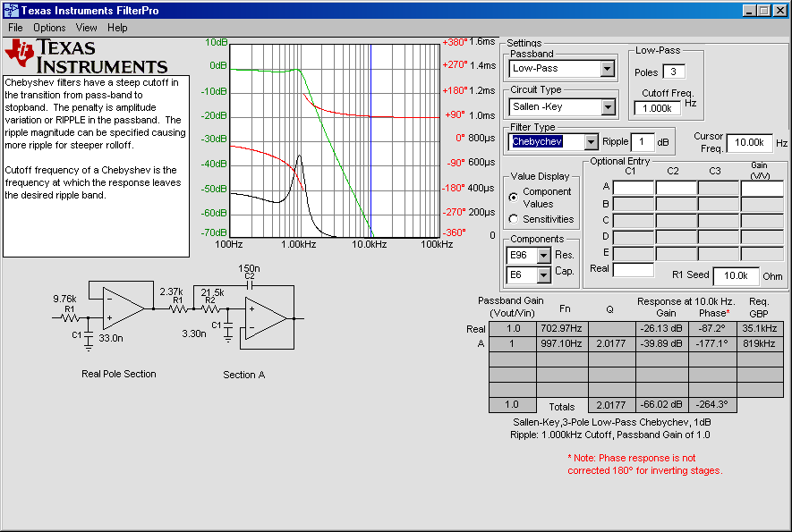Click the R1 Seed input field
This screenshot has width=792, height=532.
point(736,275)
